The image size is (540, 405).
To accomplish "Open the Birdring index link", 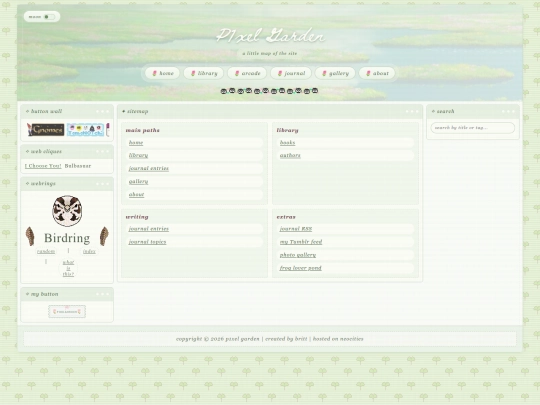I will point(89,251).
